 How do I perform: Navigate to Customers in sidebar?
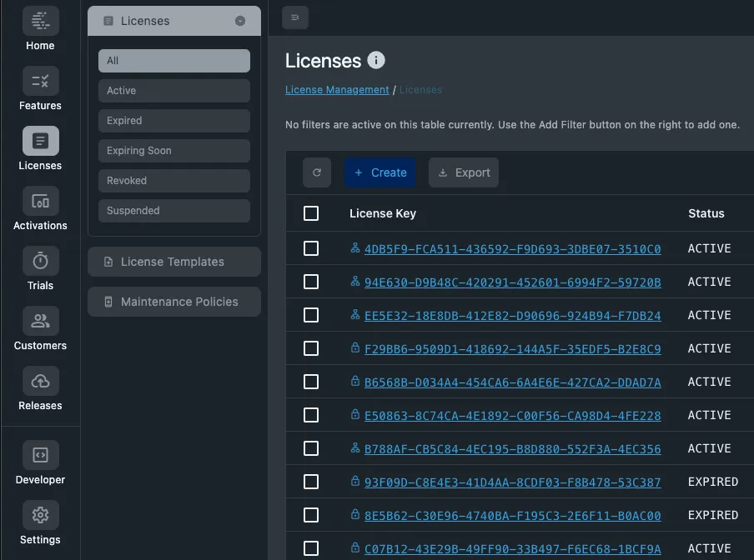pos(40,322)
